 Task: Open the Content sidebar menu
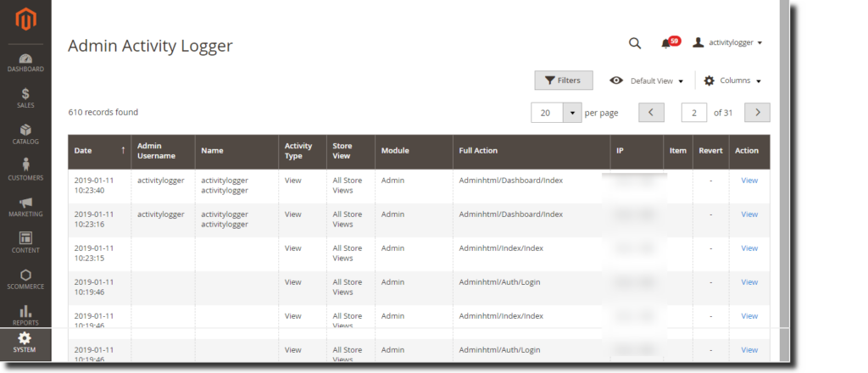(x=25, y=242)
